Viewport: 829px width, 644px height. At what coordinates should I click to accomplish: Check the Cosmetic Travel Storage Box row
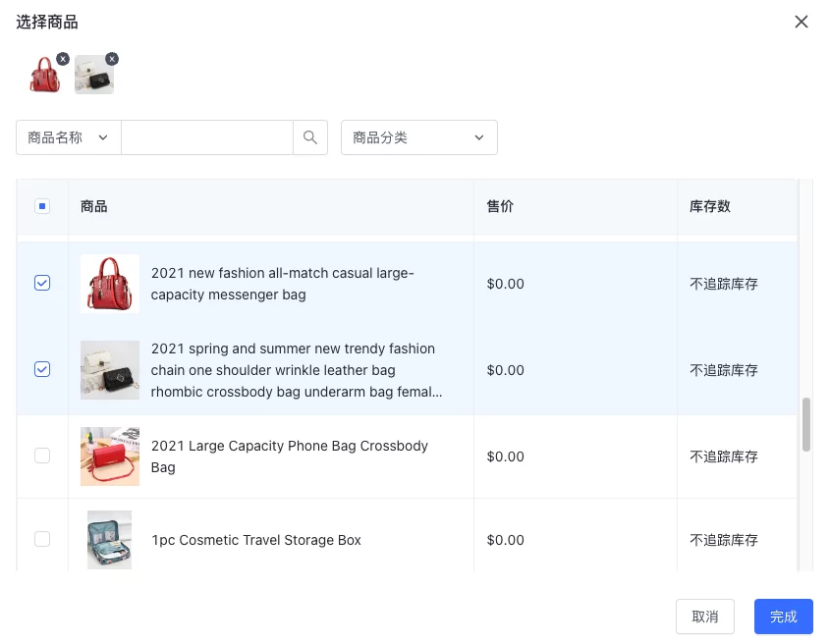coord(42,539)
